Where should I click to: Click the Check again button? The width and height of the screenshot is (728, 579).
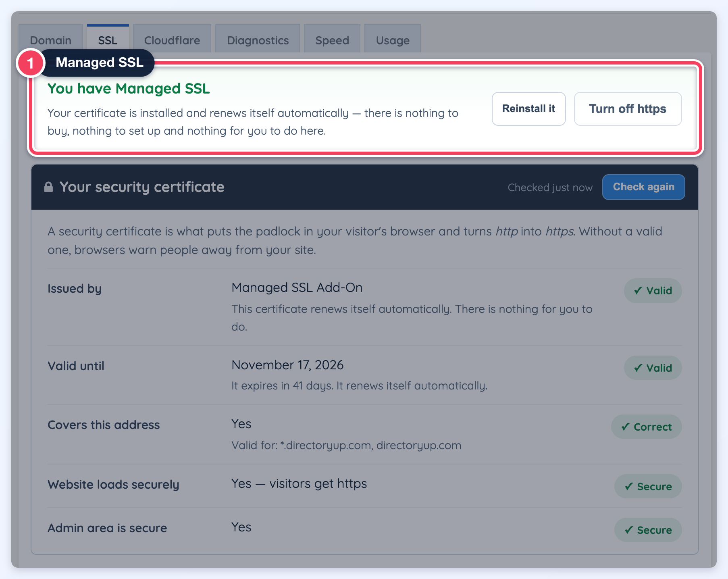click(x=643, y=187)
